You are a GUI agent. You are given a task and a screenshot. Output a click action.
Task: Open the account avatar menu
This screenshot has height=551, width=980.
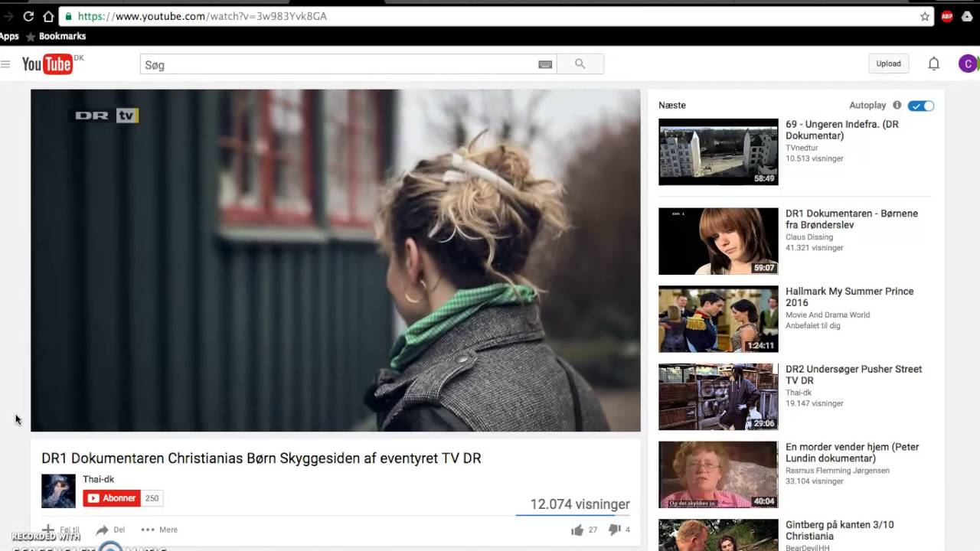[968, 64]
